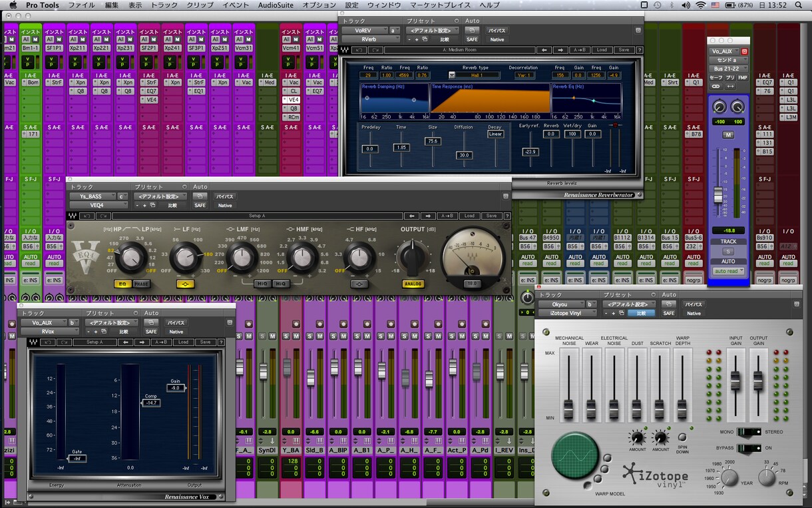The image size is (812, 508).
Task: Go to previous preset in RVerb window
Action: 544,50
